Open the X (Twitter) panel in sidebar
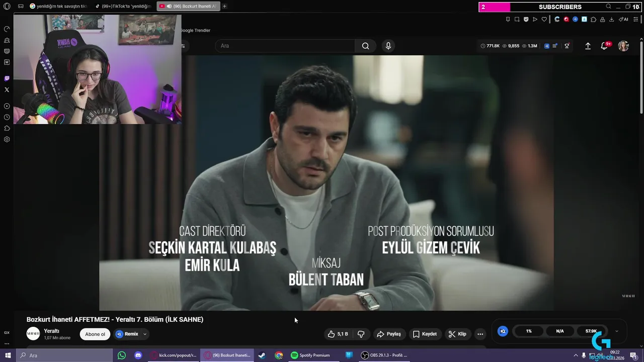644x362 pixels. point(7,89)
